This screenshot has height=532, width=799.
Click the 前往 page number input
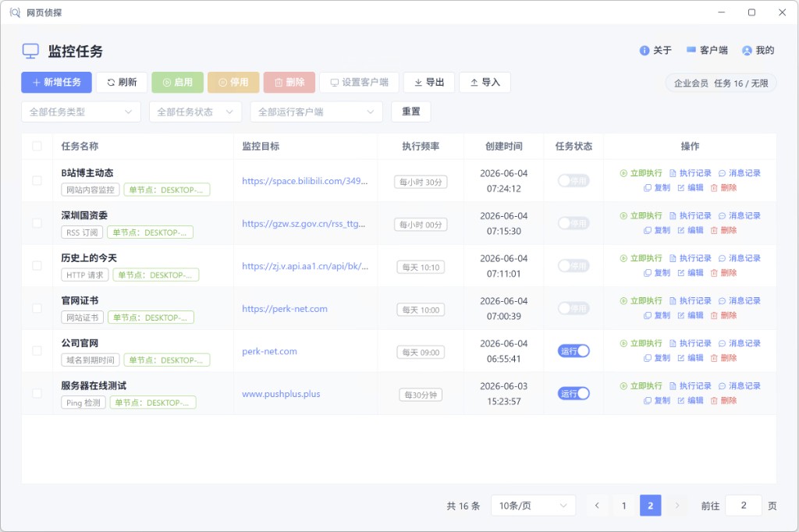pos(744,505)
